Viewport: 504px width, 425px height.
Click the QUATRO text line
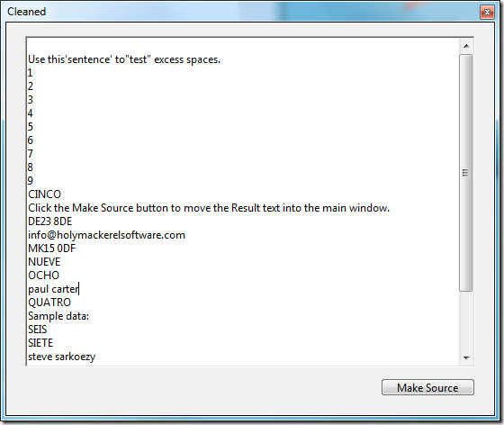pyautogui.click(x=49, y=303)
